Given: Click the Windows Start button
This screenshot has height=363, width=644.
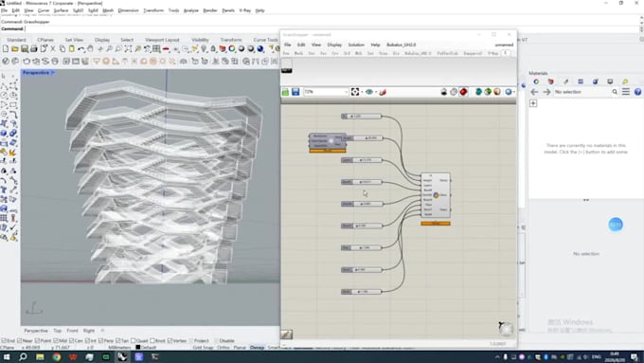Looking at the screenshot, I should (7, 356).
